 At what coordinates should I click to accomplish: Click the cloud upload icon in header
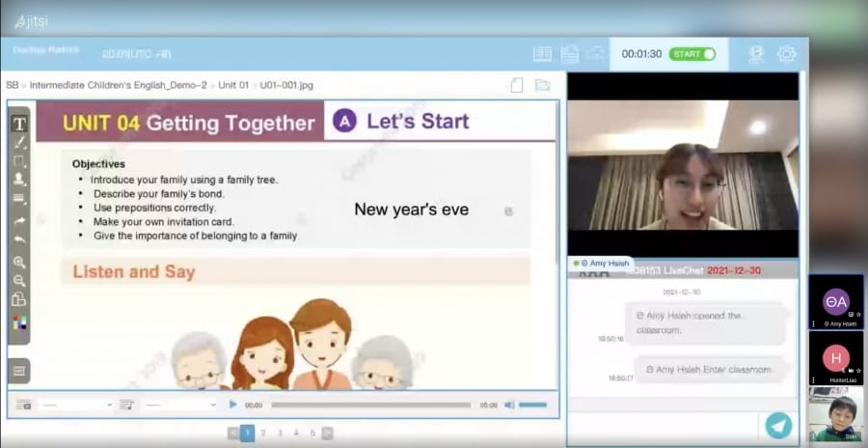pyautogui.click(x=596, y=54)
